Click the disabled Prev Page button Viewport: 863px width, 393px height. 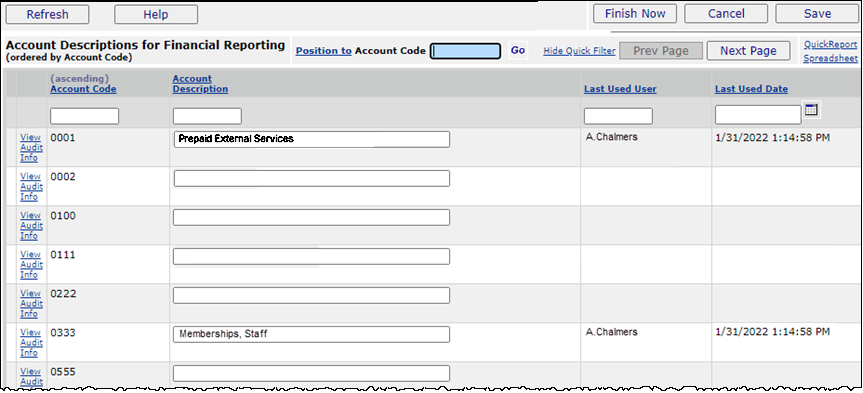click(x=661, y=51)
